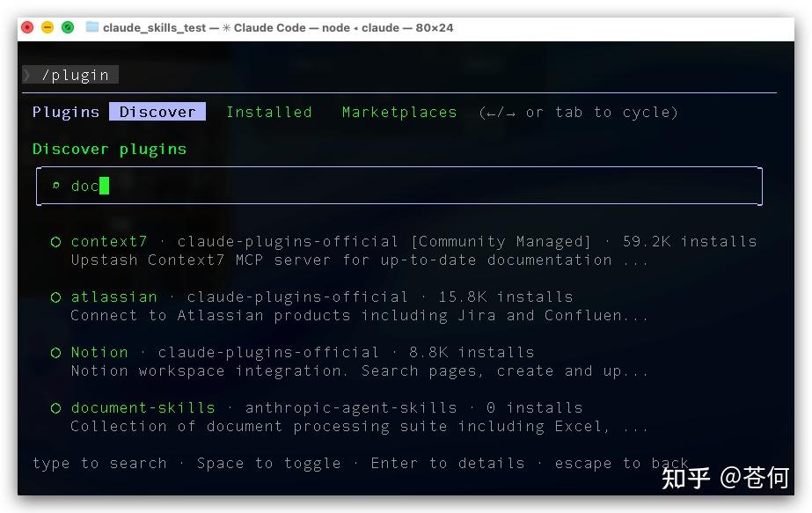Click the folder icon in title bar
This screenshot has width=812, height=513.
point(92,27)
